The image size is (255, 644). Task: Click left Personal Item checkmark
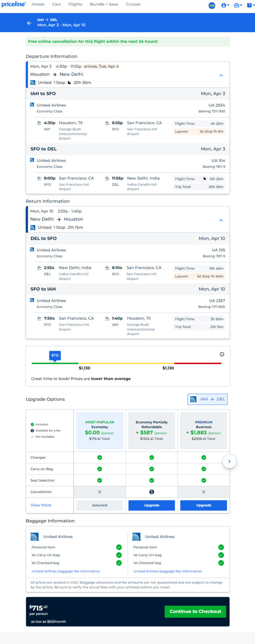119,547
